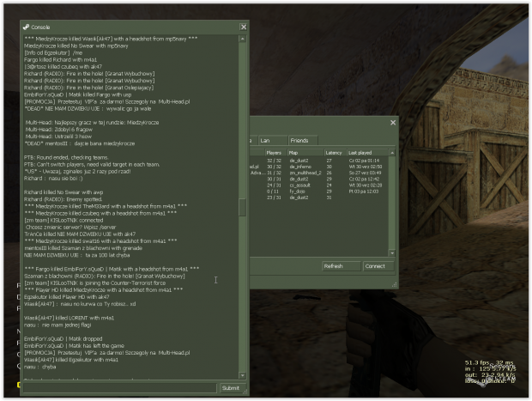Viewport: 532px width, 401px height.
Task: Click console line 'Egzekutor killed Player HD with ak47'
Action: (67, 297)
